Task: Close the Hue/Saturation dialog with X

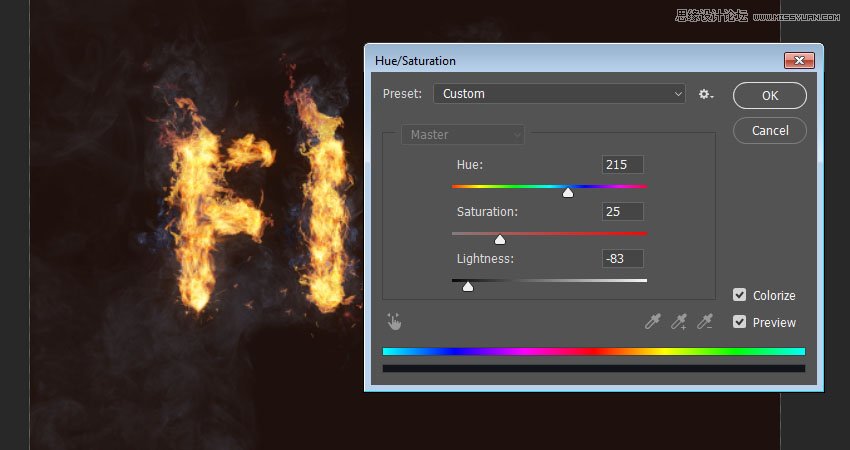Action: [798, 60]
